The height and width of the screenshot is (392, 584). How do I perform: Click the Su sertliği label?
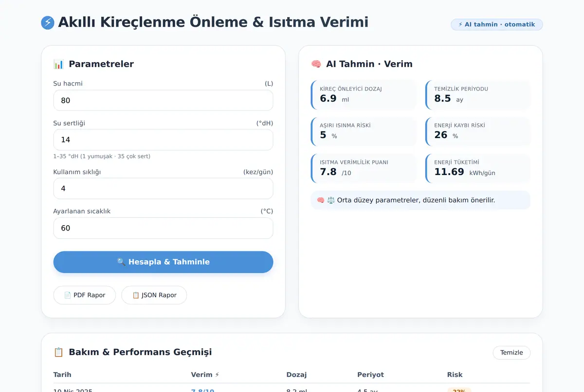pos(69,123)
